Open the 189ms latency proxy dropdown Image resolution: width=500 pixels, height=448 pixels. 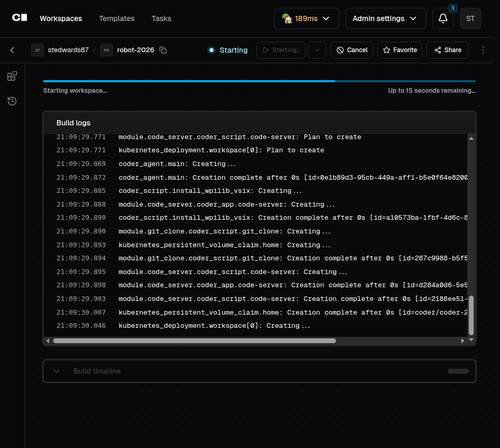point(306,18)
